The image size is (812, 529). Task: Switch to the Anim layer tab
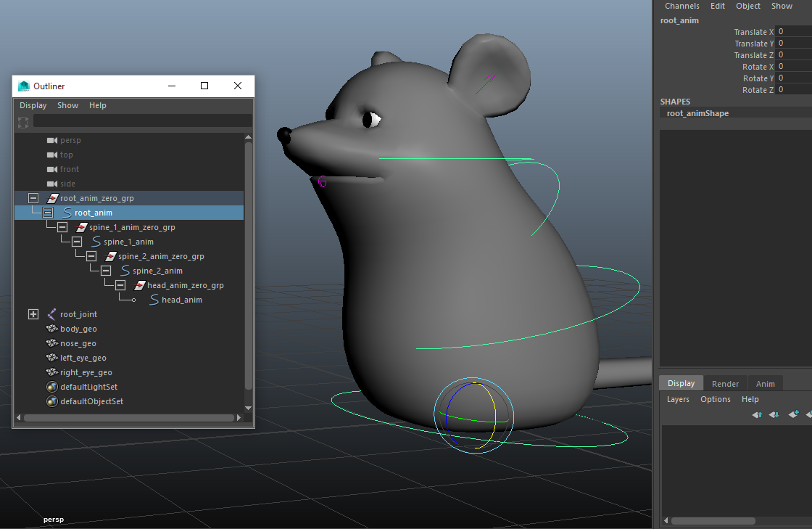tap(765, 384)
